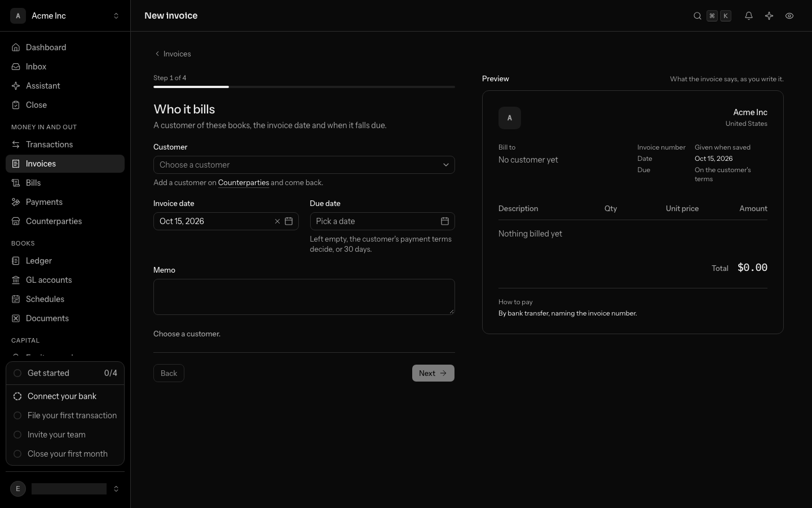Click the Step 1 of 4 progress bar

pyautogui.click(x=304, y=87)
